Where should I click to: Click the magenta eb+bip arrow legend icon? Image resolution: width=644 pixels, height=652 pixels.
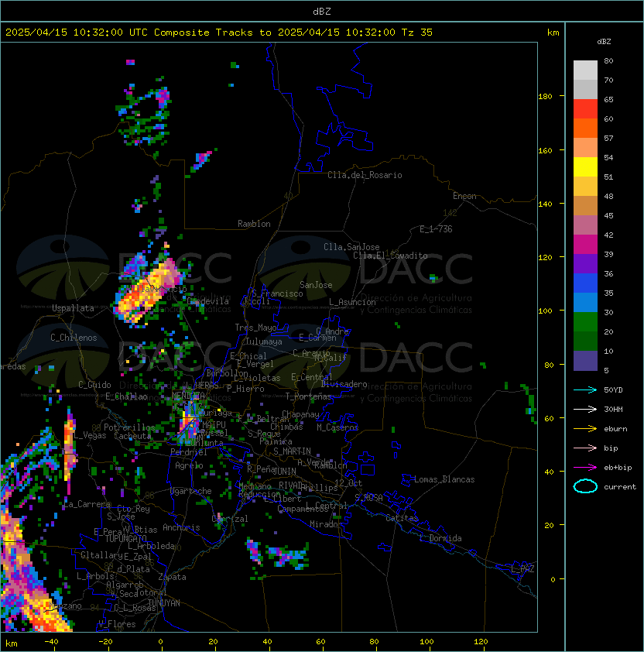585,468
